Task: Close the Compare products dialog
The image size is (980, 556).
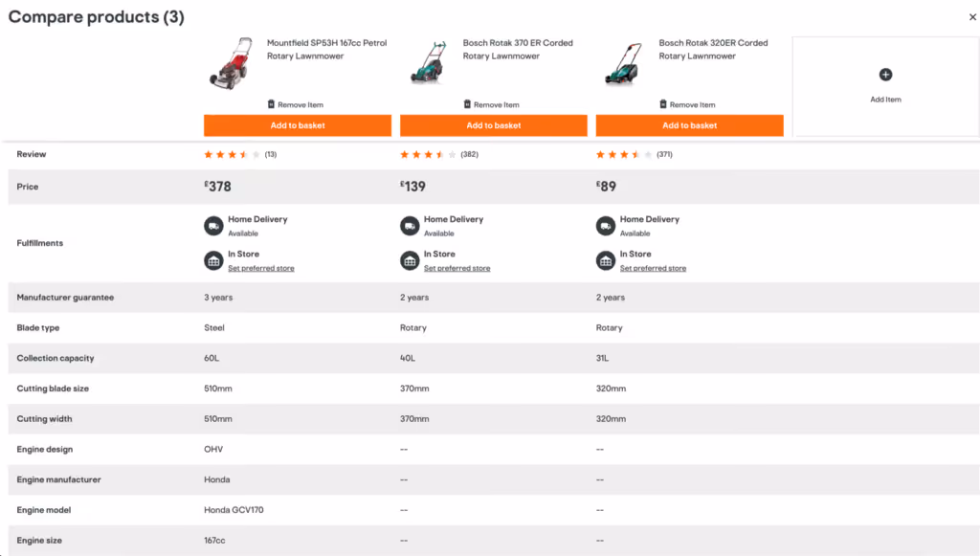Action: [972, 17]
